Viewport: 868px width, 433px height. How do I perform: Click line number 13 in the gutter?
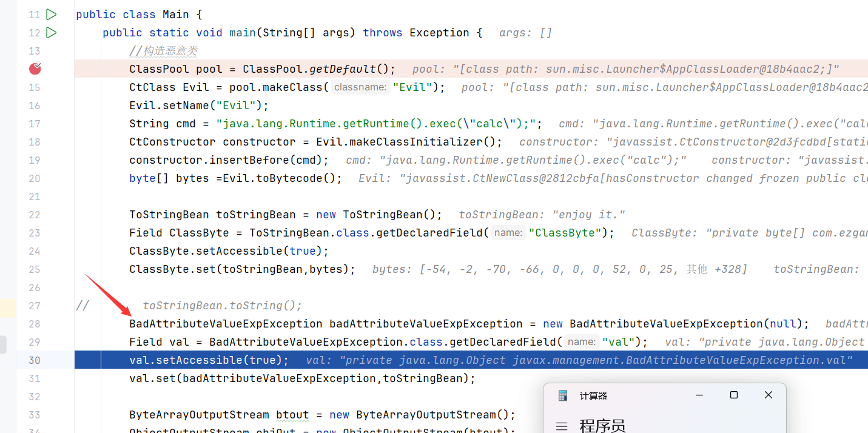pyautogui.click(x=34, y=51)
